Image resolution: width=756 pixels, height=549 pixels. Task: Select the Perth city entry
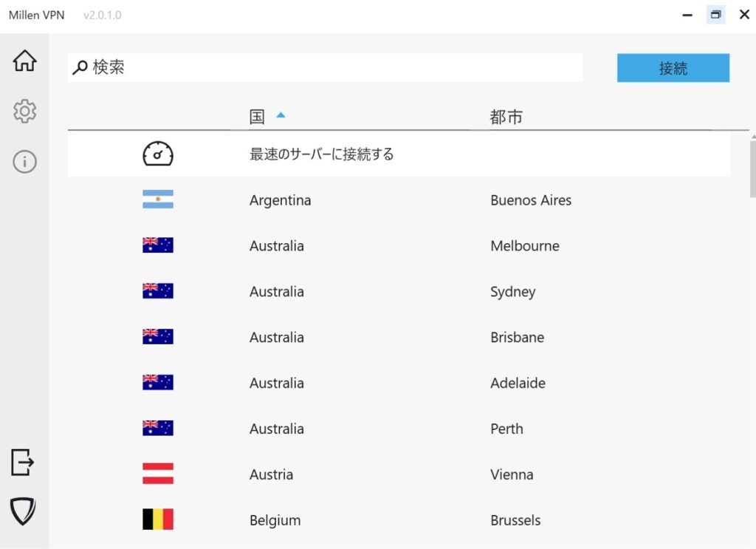point(506,429)
